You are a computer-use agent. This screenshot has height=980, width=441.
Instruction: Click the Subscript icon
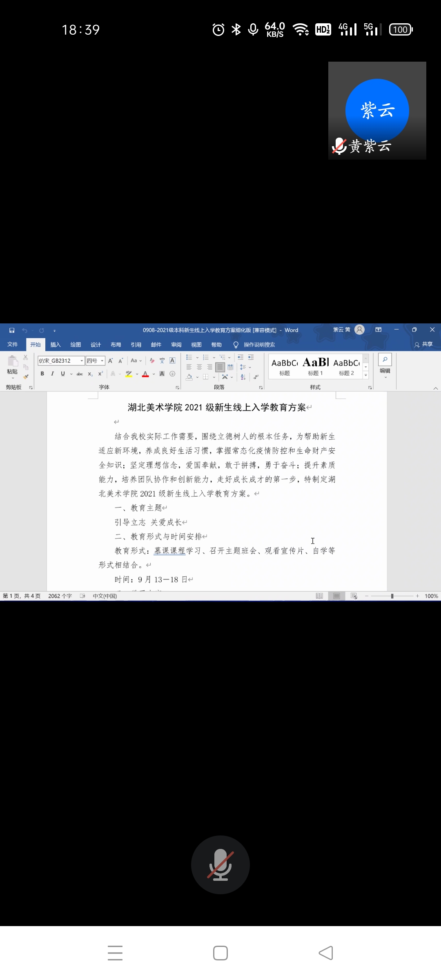pyautogui.click(x=90, y=374)
